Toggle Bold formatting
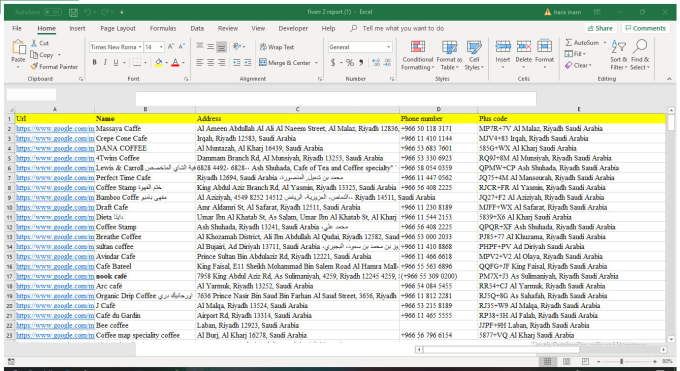 click(x=95, y=62)
